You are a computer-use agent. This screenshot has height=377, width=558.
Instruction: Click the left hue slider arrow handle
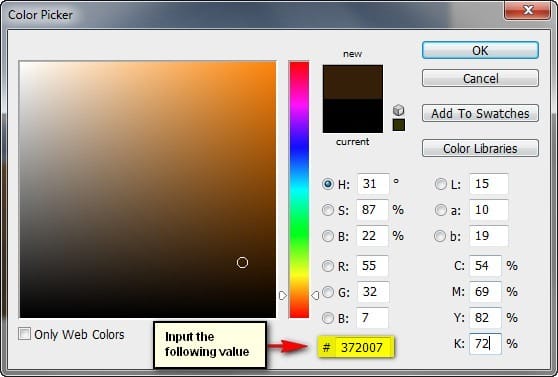tap(283, 295)
